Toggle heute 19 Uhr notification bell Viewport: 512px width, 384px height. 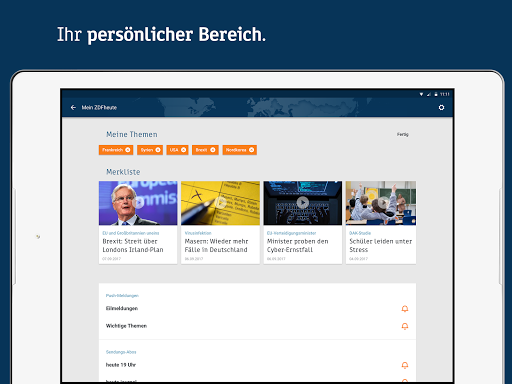coord(405,365)
